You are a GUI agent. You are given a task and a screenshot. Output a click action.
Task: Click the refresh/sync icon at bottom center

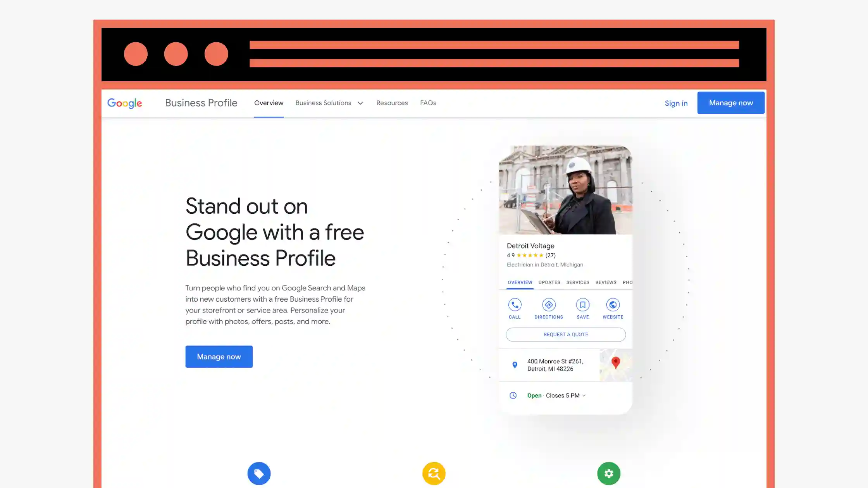pos(433,473)
